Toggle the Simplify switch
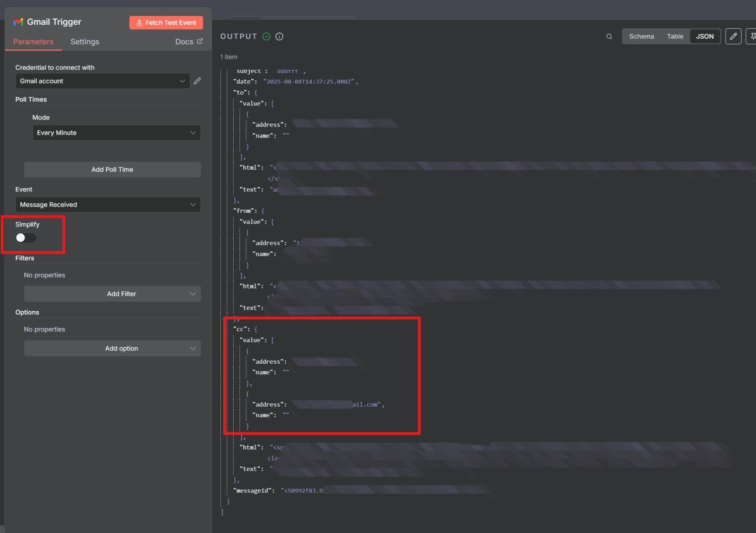756x533 pixels. (x=26, y=238)
